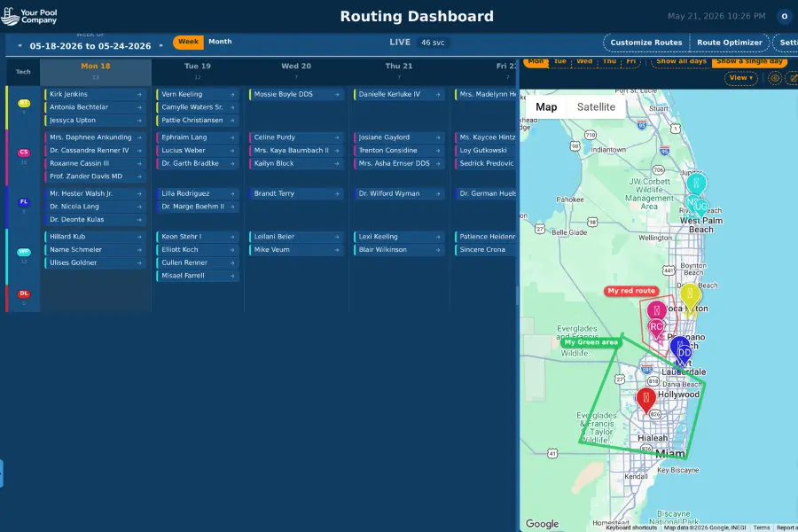Open Mrs. Daphnee Ankunding arrow
Image resolution: width=798 pixels, height=532 pixels.
pos(139,137)
